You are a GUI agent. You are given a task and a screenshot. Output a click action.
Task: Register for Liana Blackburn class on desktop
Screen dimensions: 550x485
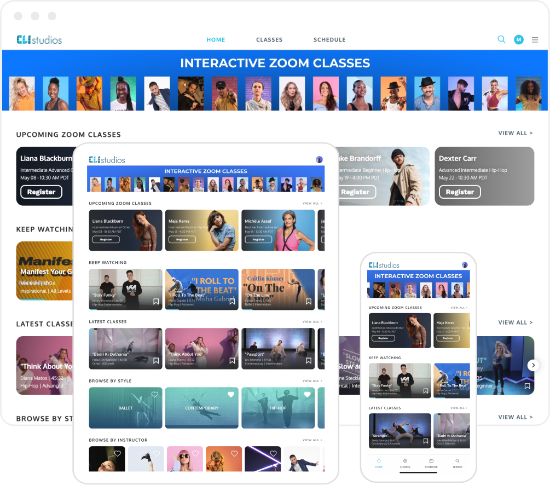point(41,192)
